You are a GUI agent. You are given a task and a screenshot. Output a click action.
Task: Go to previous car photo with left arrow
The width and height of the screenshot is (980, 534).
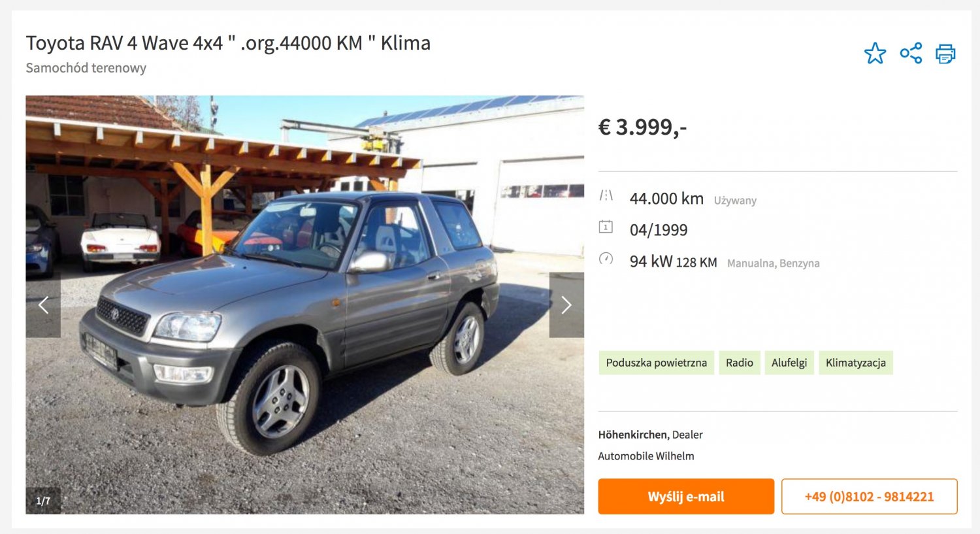[x=43, y=305]
